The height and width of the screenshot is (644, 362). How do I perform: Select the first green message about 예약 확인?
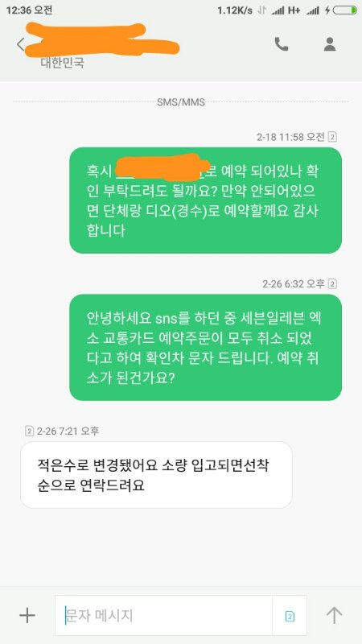205,200
